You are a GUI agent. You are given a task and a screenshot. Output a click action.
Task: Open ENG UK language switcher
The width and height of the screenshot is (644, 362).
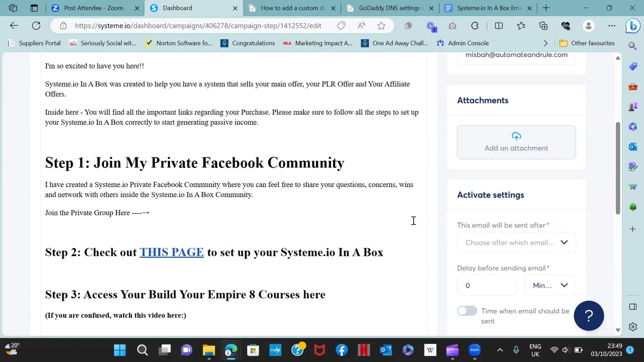535,350
